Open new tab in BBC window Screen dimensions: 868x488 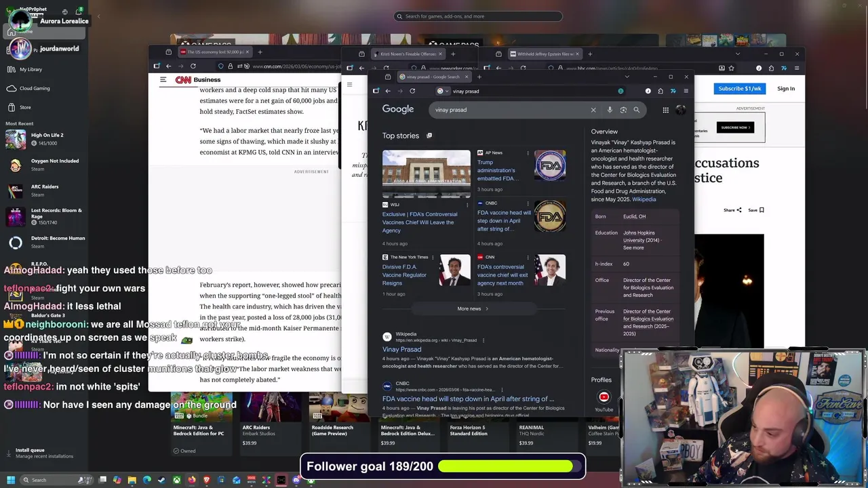click(x=590, y=54)
